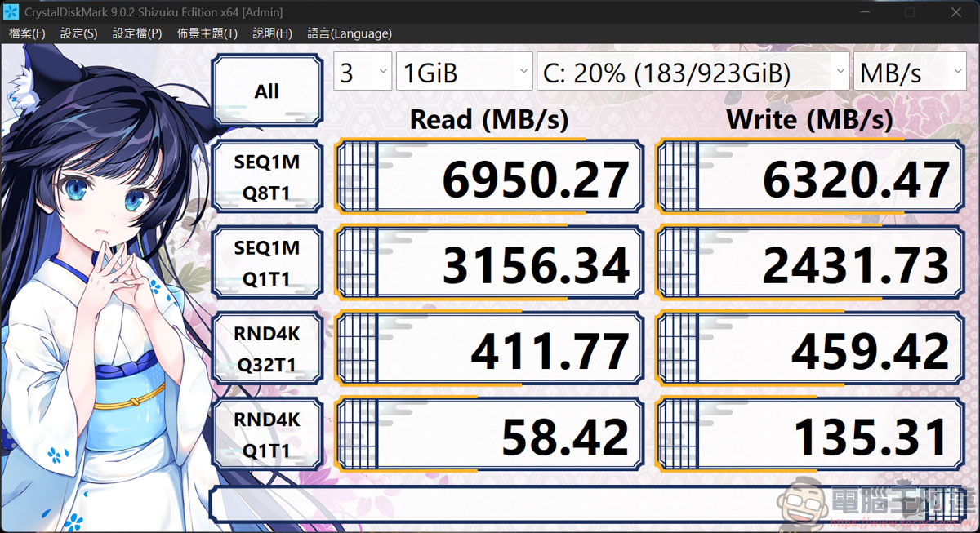
Task: Open the test size dropdown showing 1GiB
Action: [463, 72]
